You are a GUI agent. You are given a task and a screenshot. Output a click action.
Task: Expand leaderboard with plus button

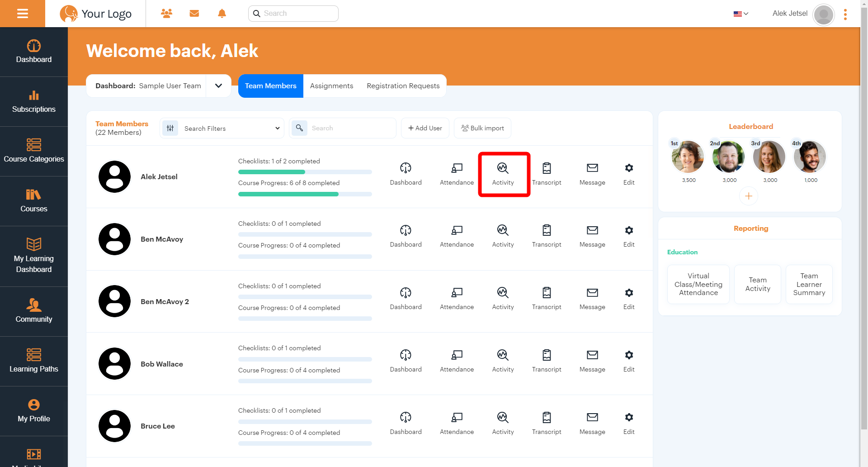point(749,196)
